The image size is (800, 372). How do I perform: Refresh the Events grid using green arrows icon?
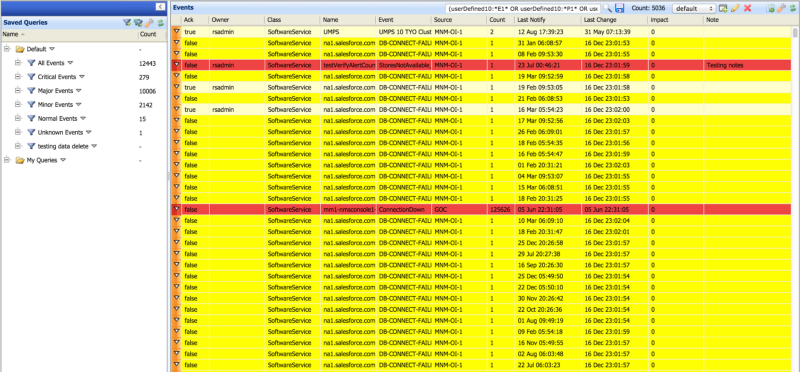[792, 8]
